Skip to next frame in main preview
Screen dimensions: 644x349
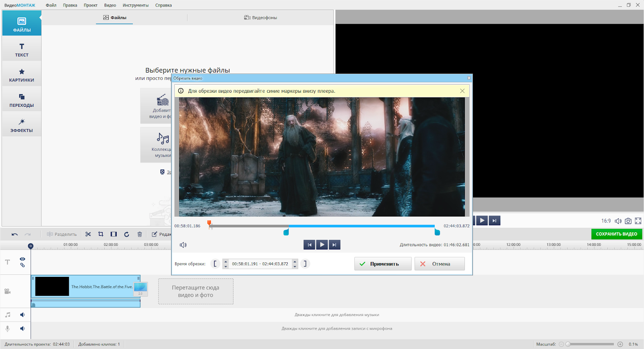pyautogui.click(x=494, y=220)
